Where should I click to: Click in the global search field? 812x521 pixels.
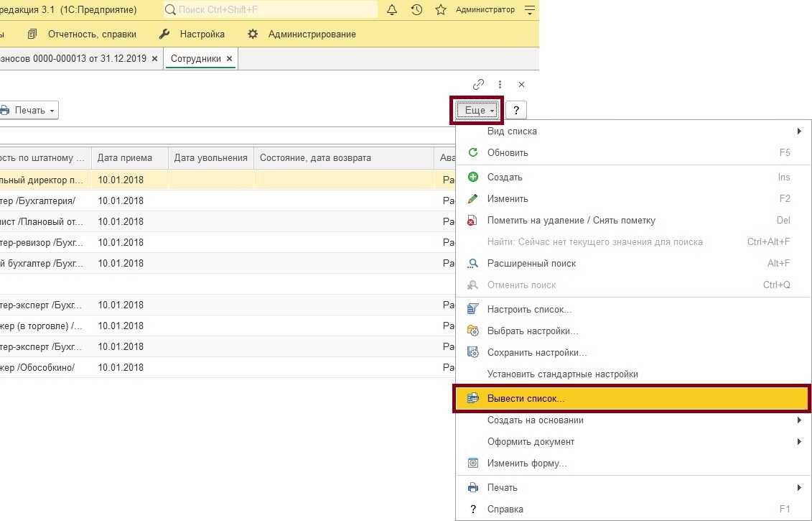pos(273,10)
